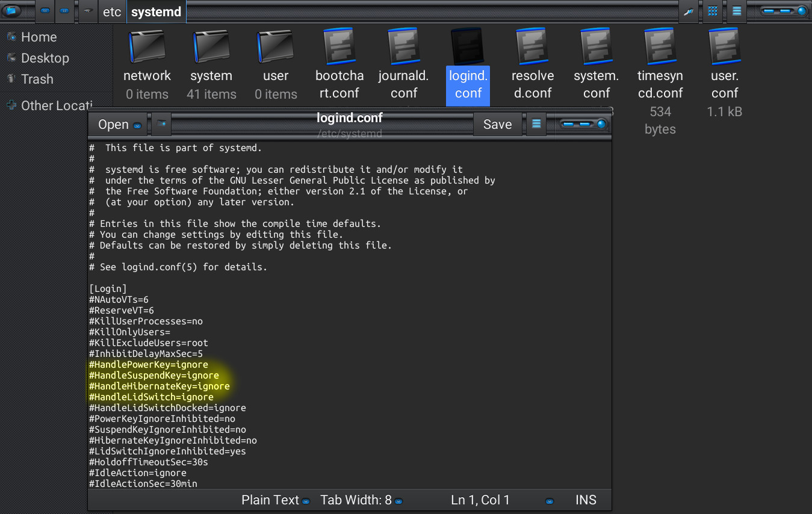Click 'This file is part of systemd' line

click(175, 148)
